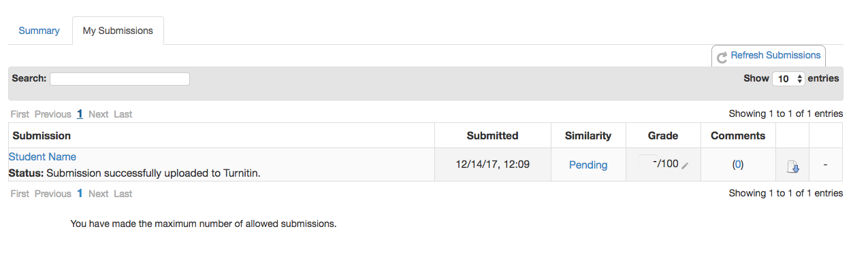Click Next in the top pagination
The image size is (868, 261).
pyautogui.click(x=98, y=114)
